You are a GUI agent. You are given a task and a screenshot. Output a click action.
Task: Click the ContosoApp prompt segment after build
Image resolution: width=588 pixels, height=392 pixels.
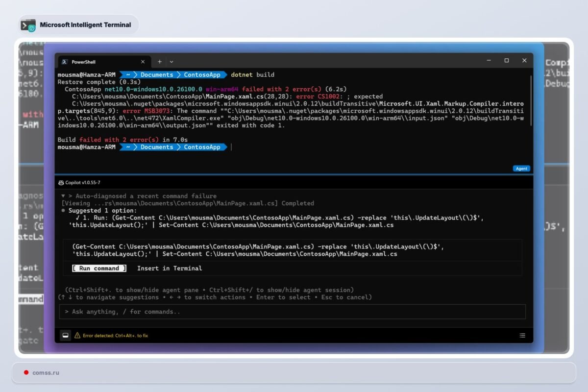[202, 147]
